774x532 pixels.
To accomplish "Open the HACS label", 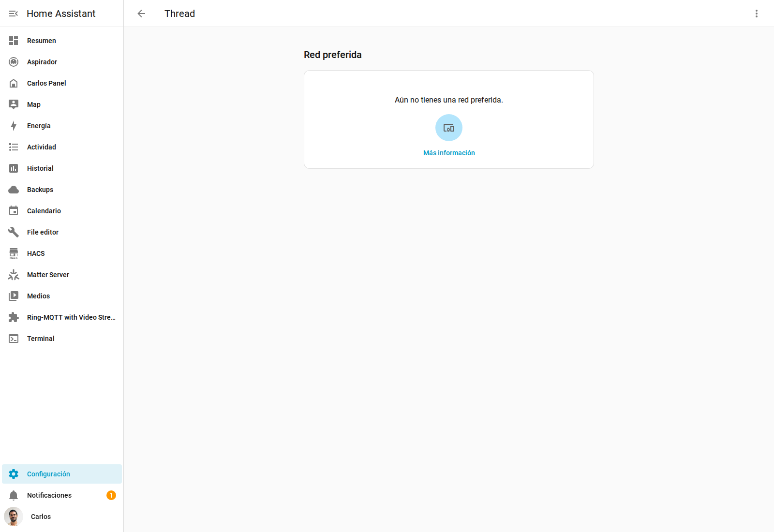I will [36, 253].
